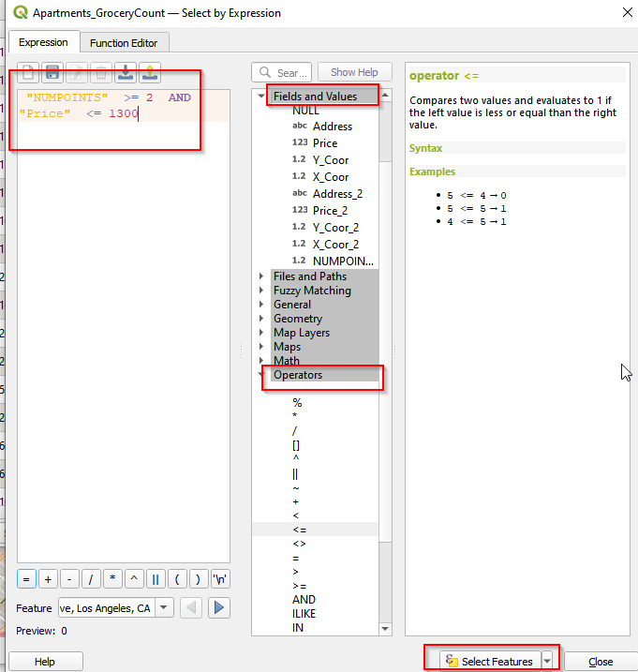Image resolution: width=638 pixels, height=672 pixels.
Task: Select the <> operator in list
Action: 300,544
